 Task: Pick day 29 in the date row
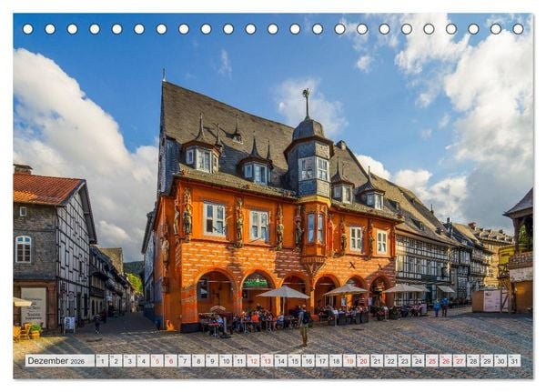(x=487, y=361)
